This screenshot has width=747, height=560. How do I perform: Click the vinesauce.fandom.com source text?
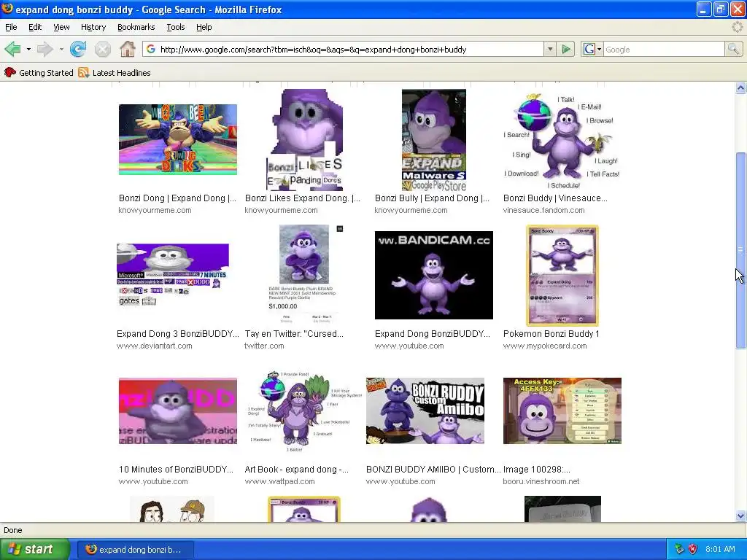(543, 210)
